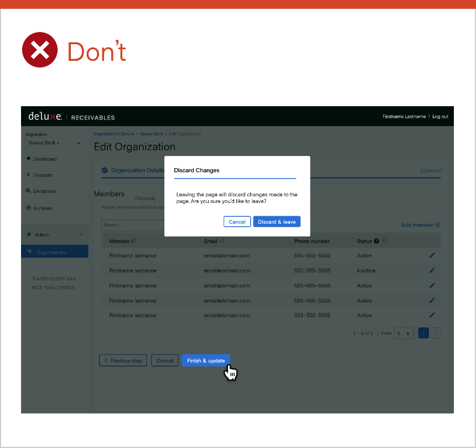This screenshot has width=476, height=448.
Task: Edit the first member using the pencil icon
Action: [432, 255]
